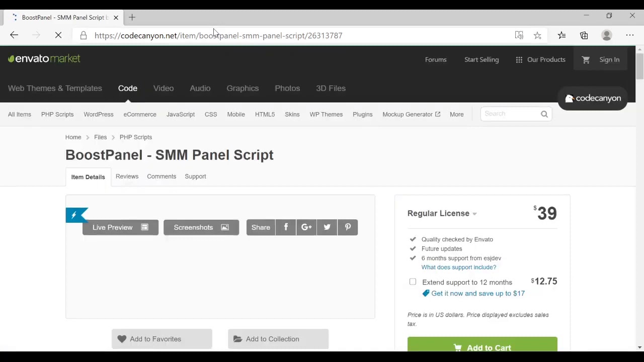Go to Files breadcrumb
The height and width of the screenshot is (362, 644).
click(100, 137)
